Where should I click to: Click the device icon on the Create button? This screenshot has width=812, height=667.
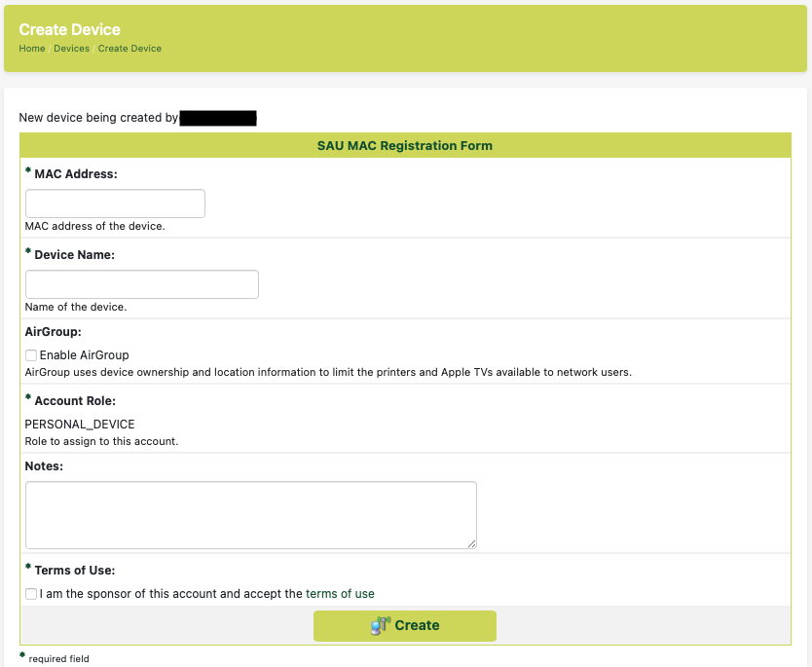pos(380,625)
